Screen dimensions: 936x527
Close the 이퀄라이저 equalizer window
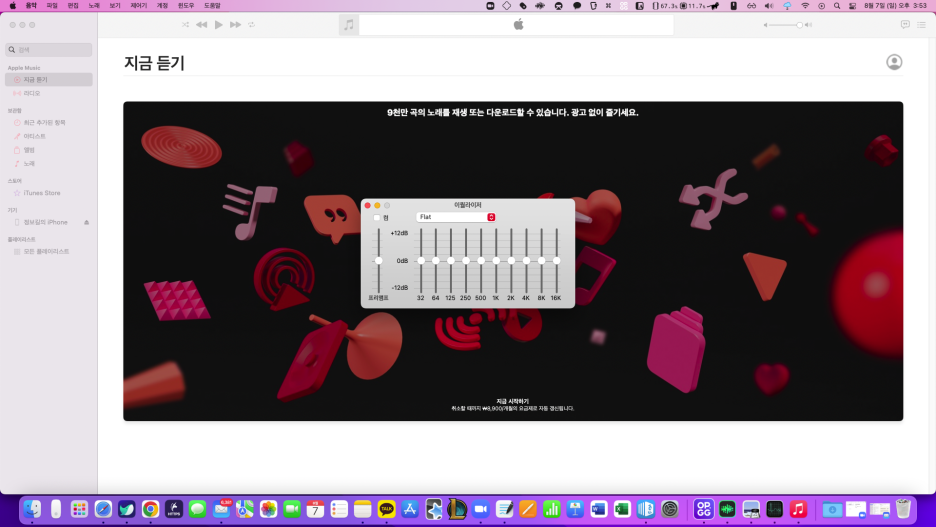[368, 205]
